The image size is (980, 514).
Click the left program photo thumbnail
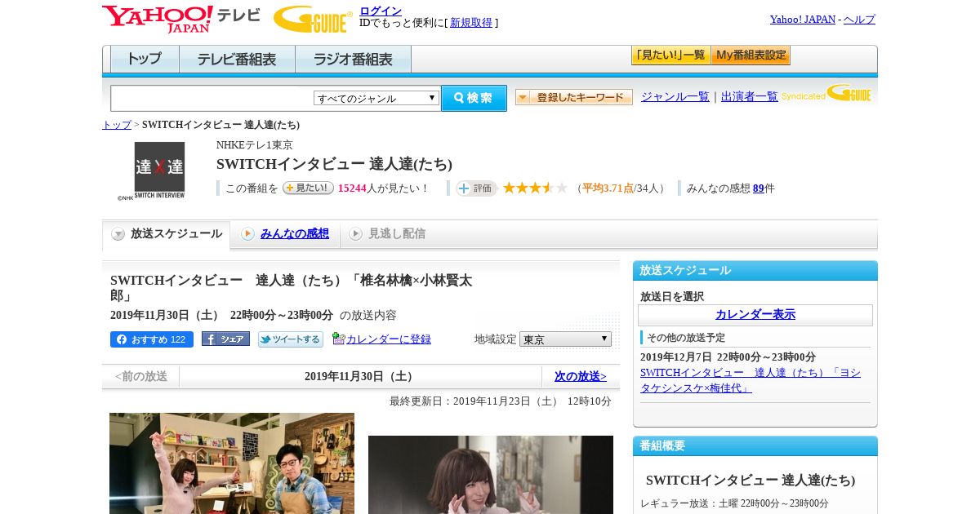point(232,463)
